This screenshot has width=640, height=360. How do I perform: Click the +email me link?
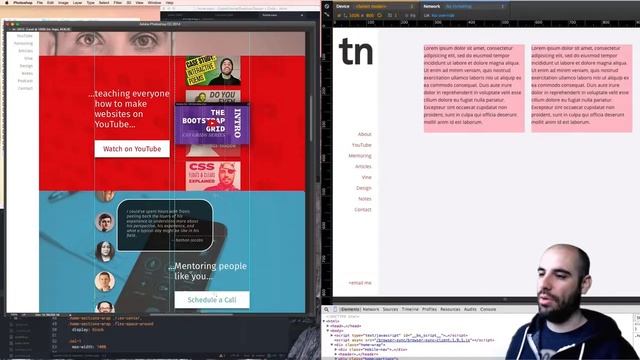click(360, 283)
